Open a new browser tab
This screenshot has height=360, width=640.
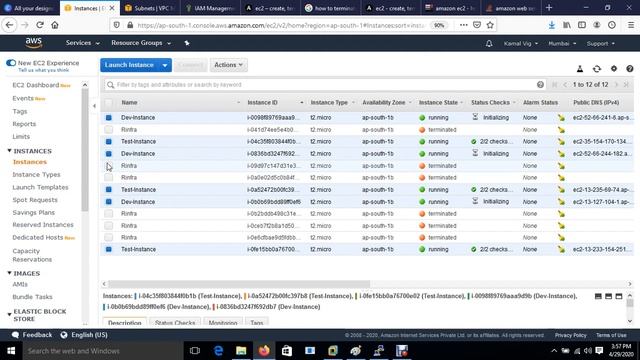click(x=549, y=8)
